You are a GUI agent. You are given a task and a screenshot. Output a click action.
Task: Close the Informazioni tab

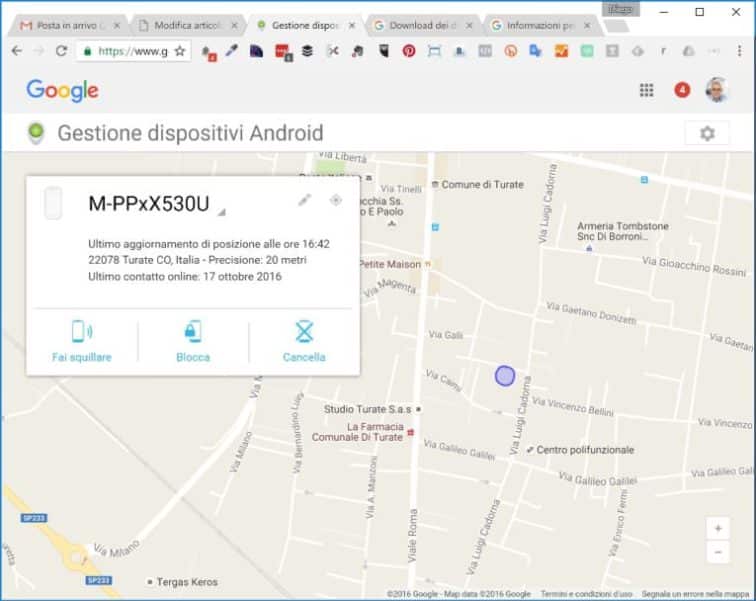pos(587,26)
